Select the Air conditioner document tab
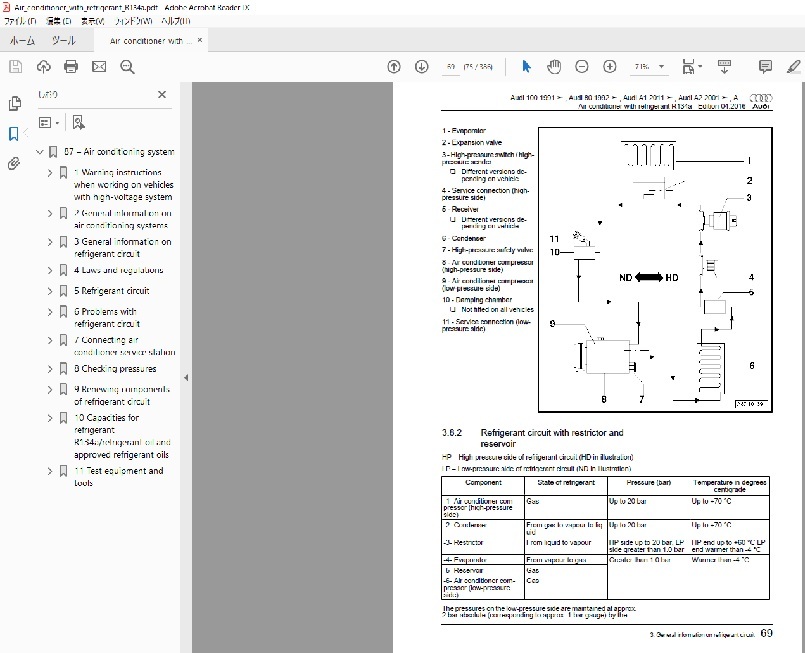805x653 pixels. pos(150,41)
